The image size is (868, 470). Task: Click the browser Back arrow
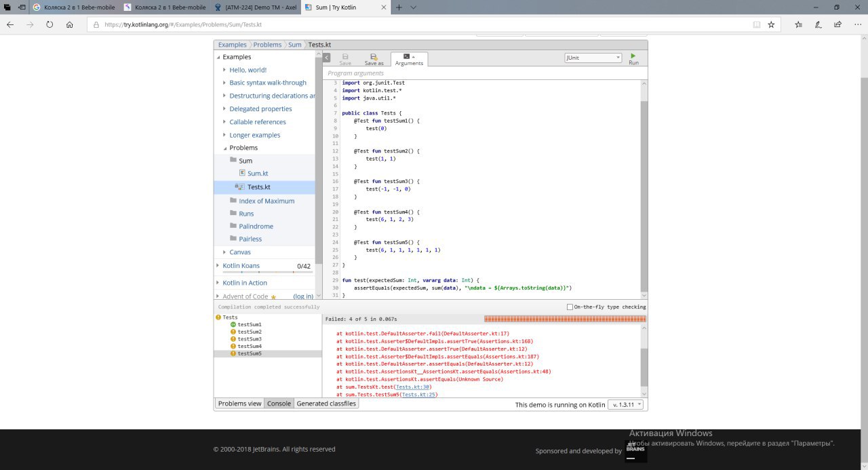(x=10, y=24)
